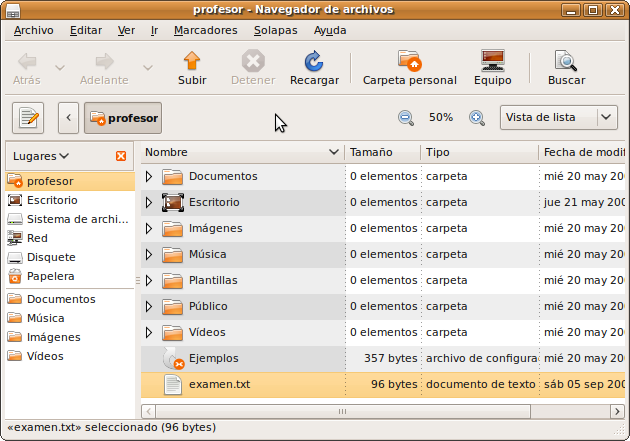
Task: Zoom out with the minus magnifier
Action: tap(406, 117)
